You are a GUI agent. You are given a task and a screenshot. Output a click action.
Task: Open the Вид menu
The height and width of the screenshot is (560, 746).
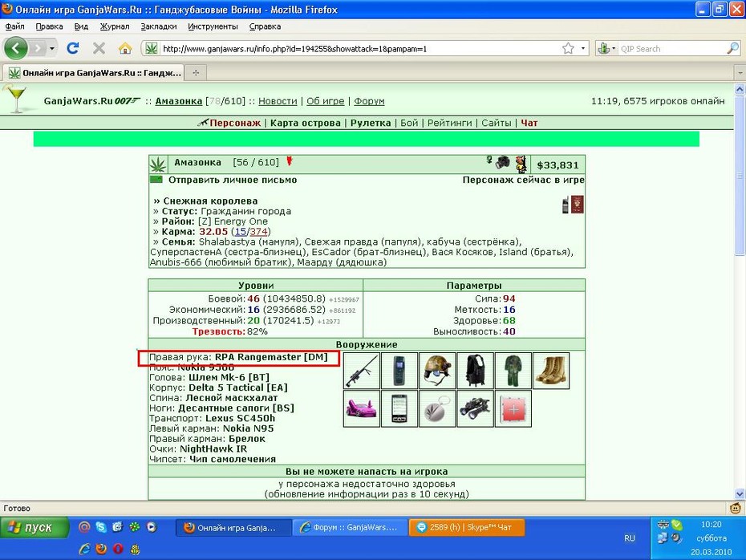pyautogui.click(x=81, y=26)
